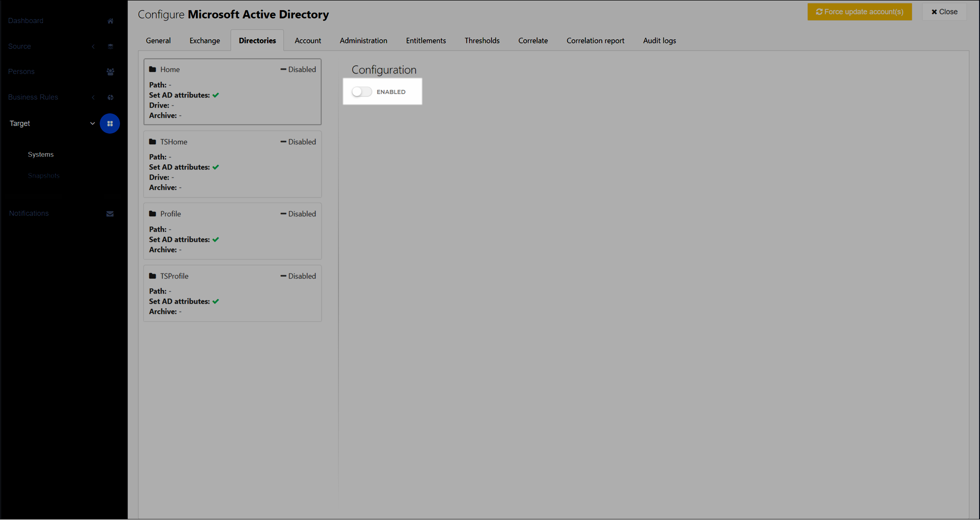Select the Directories tab

[257, 41]
